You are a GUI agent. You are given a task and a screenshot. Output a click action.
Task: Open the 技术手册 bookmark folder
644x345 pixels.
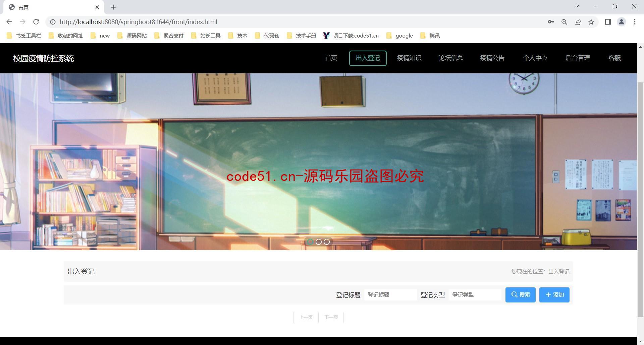click(x=302, y=36)
